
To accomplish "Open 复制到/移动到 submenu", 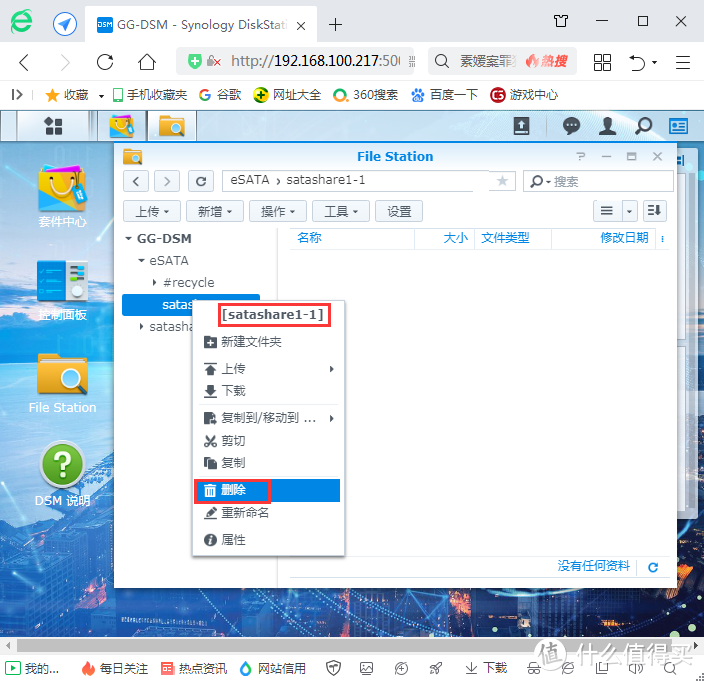I will pos(268,418).
